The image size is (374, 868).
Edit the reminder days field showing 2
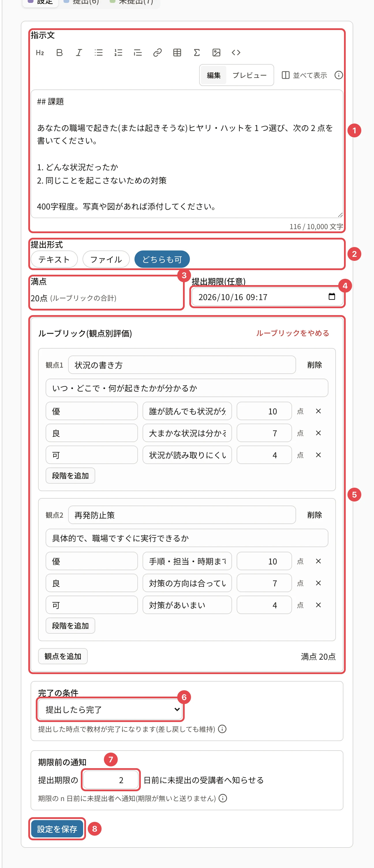click(111, 780)
